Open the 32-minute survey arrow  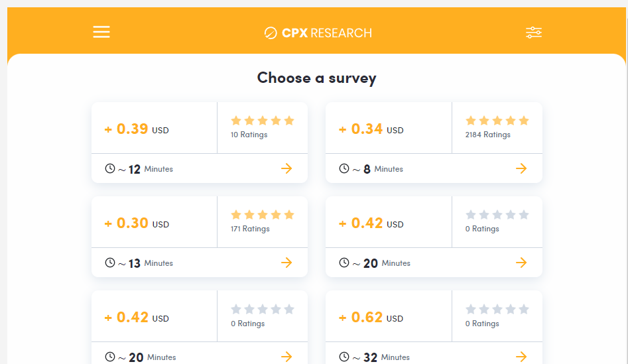click(521, 357)
